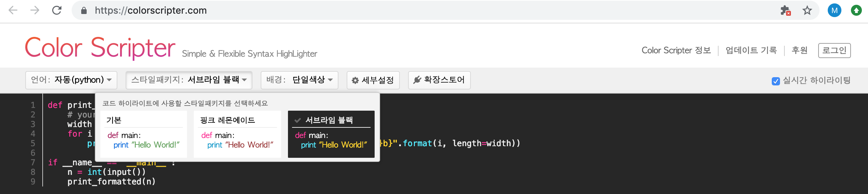
Task: Click code line 9 print_formatted(n)
Action: 111,182
